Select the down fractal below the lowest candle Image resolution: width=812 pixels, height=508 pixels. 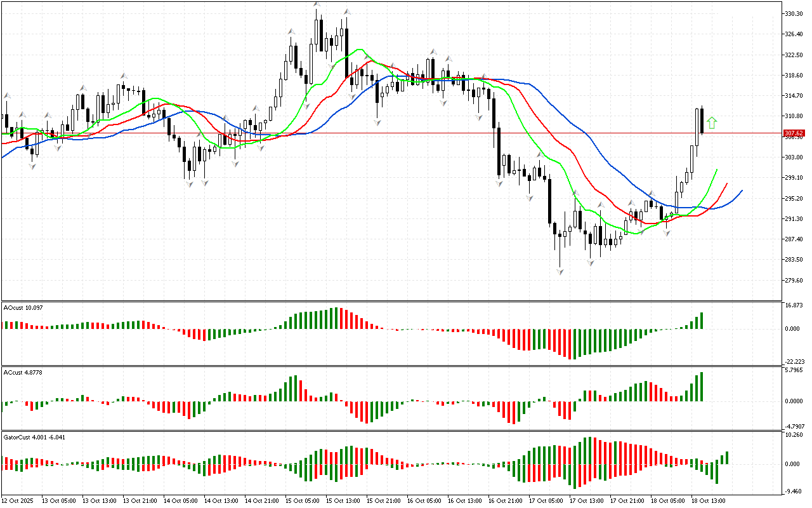(x=560, y=271)
